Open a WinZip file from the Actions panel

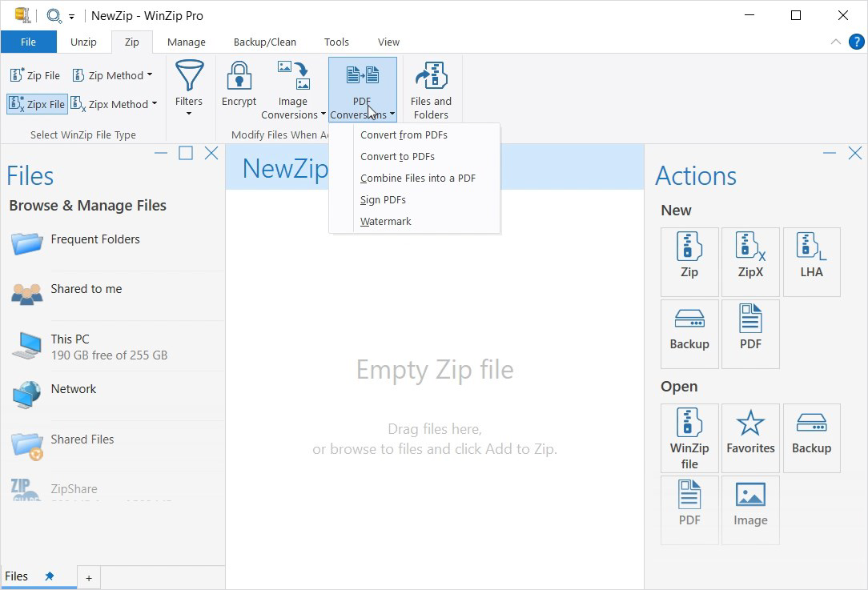(x=689, y=438)
